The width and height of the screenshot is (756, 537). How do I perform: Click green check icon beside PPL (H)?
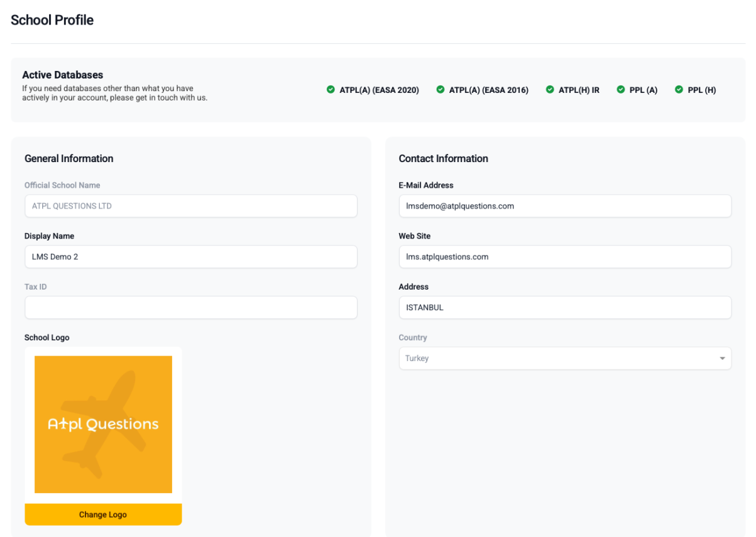[x=679, y=90]
